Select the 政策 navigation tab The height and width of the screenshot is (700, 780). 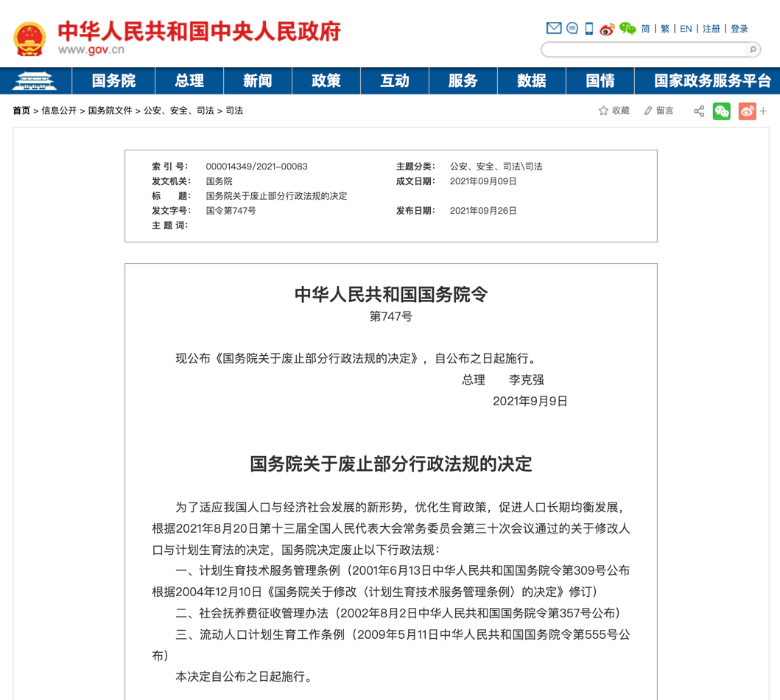point(326,81)
